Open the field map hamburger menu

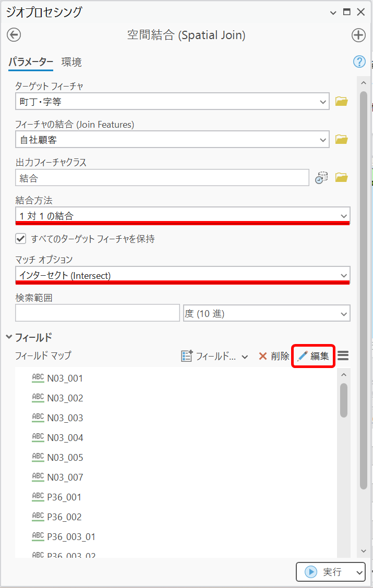343,356
